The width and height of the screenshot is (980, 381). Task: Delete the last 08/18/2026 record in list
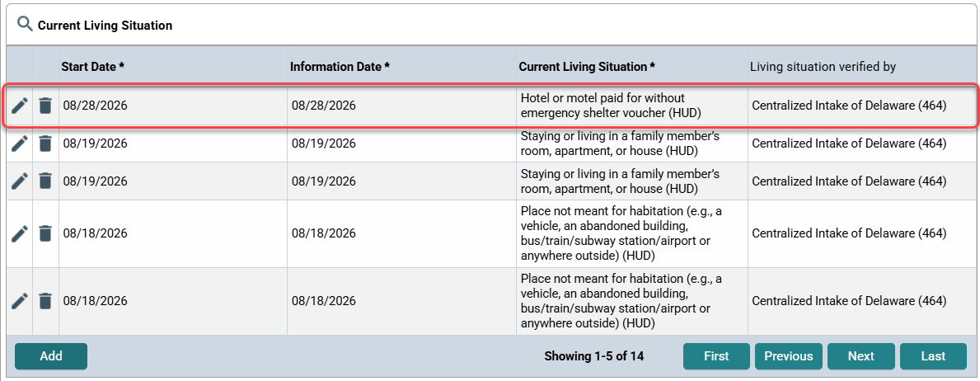(45, 301)
